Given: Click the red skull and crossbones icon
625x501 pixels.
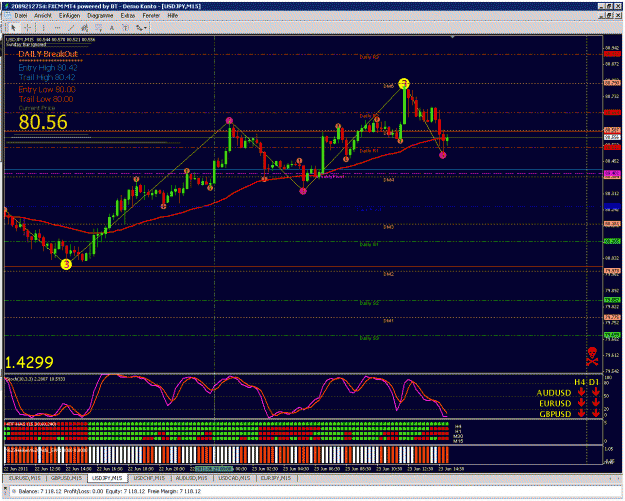Looking at the screenshot, I should tap(592, 356).
